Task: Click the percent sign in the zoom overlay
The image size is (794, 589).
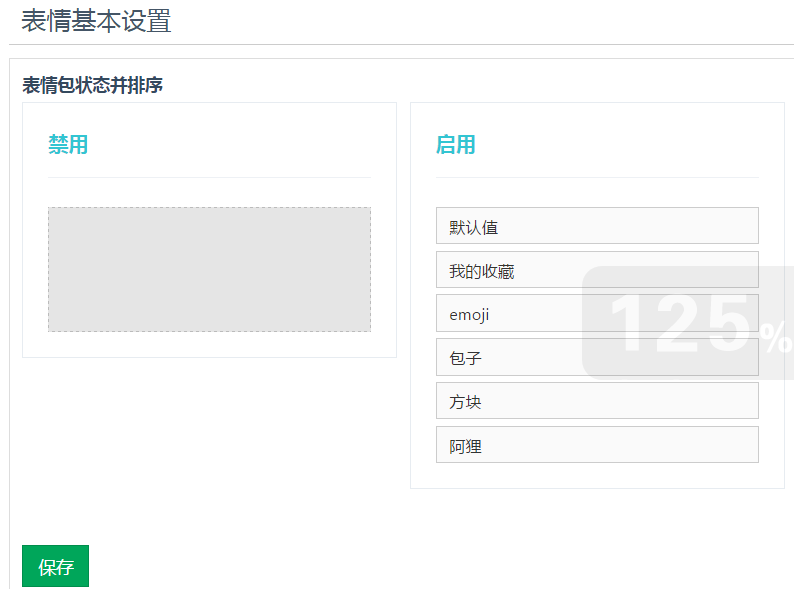Action: click(776, 338)
